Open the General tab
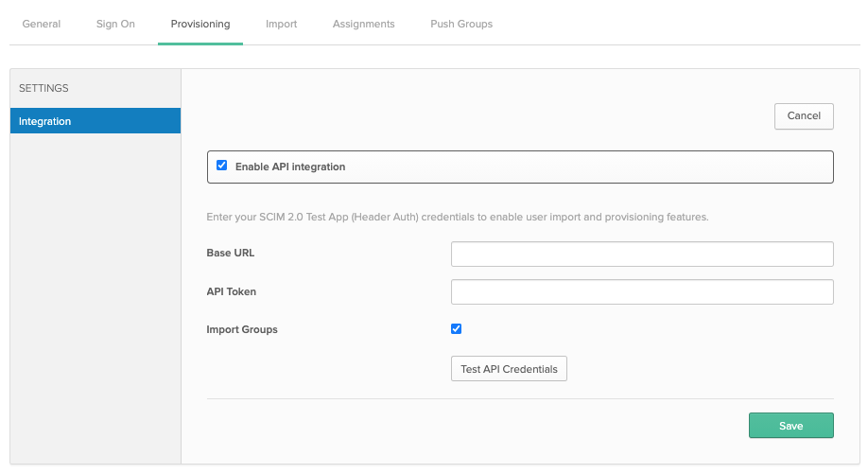The image size is (868, 474). click(x=41, y=24)
